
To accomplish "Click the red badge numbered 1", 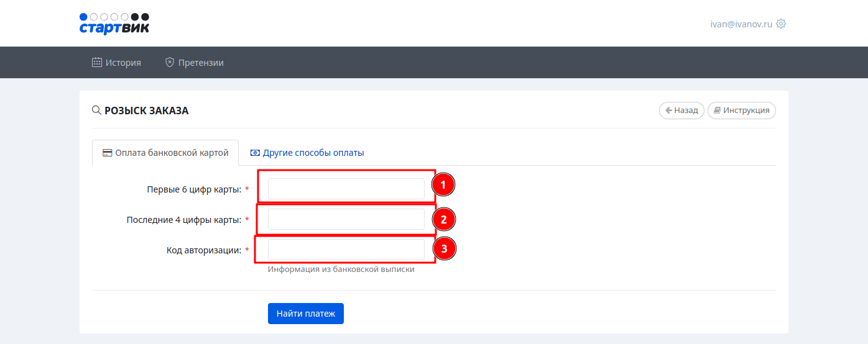I will (x=443, y=185).
